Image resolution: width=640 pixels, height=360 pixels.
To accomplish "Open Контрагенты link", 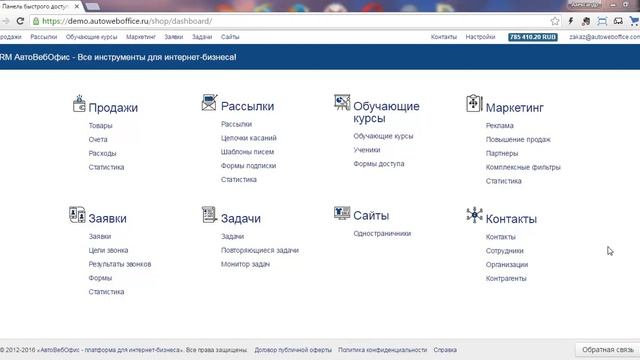I will coord(506,278).
